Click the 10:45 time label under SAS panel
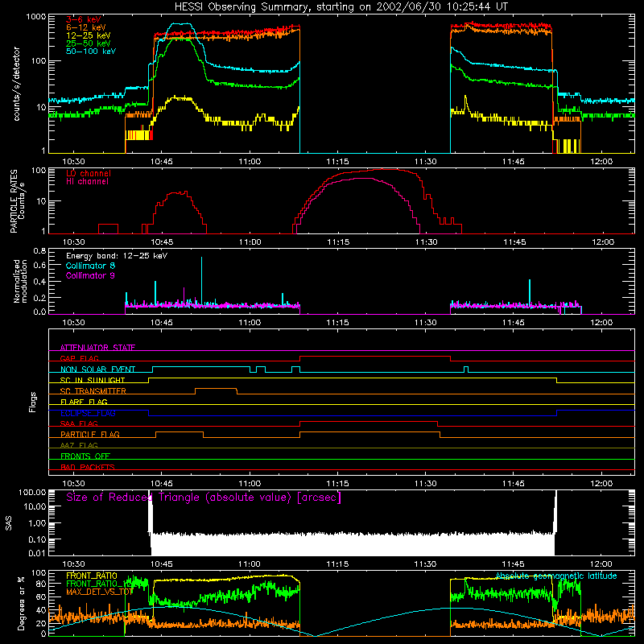Screen dimensions: 644x644 pyautogui.click(x=162, y=564)
